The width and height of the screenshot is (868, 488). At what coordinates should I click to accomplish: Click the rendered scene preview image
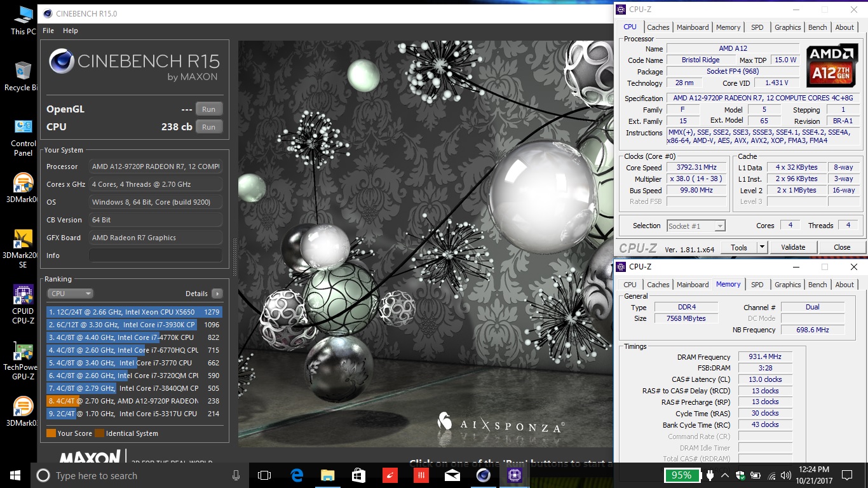coord(425,243)
